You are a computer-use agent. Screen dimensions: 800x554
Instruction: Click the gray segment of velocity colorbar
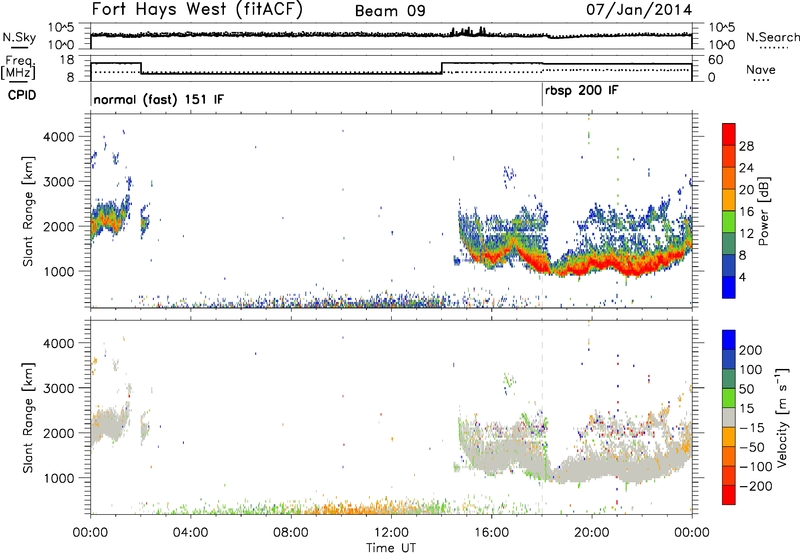pyautogui.click(x=729, y=417)
